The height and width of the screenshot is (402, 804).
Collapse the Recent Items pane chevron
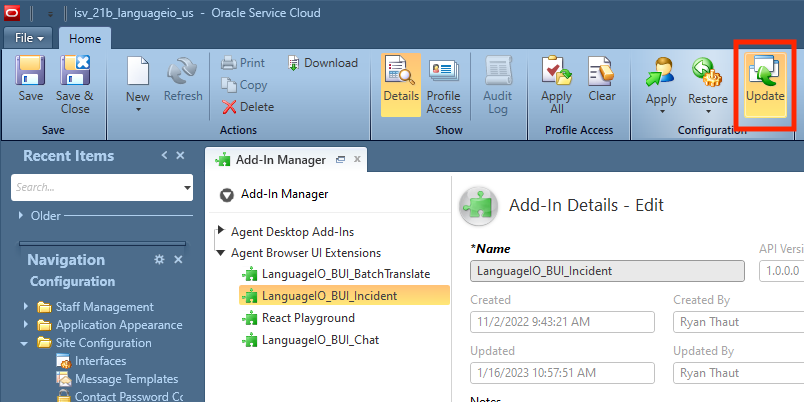pyautogui.click(x=164, y=155)
